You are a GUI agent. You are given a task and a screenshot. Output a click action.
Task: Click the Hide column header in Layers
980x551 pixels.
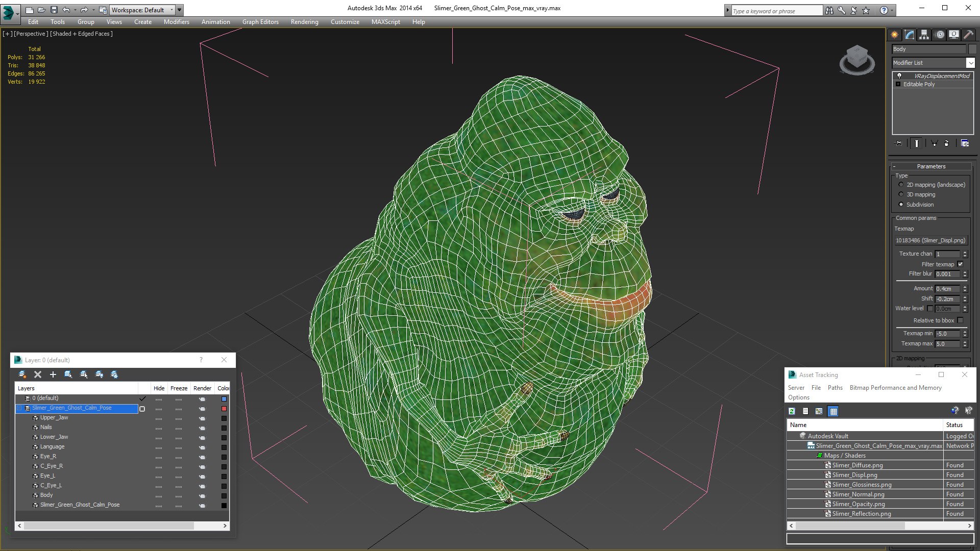pos(159,388)
